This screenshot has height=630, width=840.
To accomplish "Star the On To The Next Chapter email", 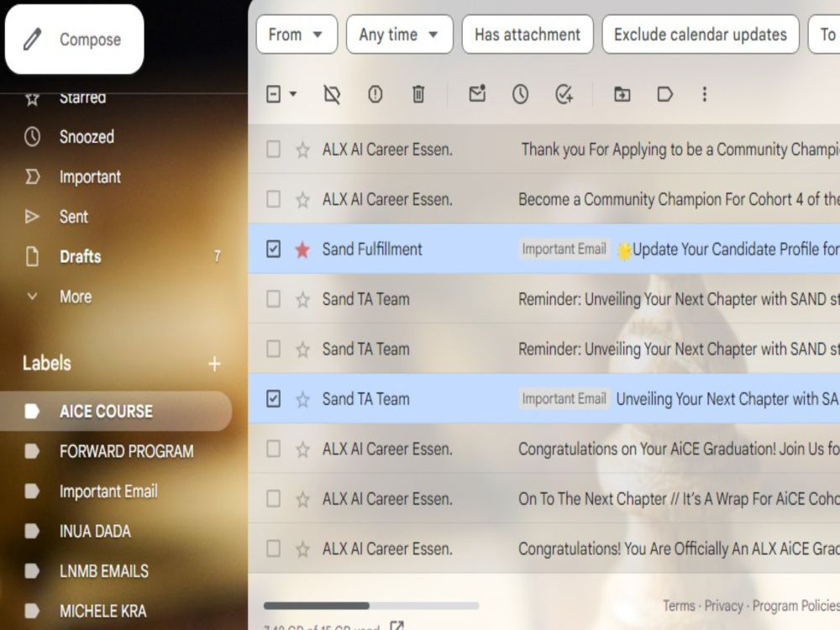I will (x=302, y=499).
